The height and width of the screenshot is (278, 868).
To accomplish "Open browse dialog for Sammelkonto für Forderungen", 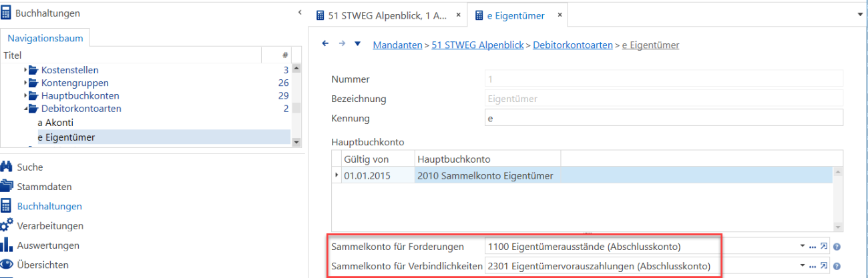I will click(813, 247).
